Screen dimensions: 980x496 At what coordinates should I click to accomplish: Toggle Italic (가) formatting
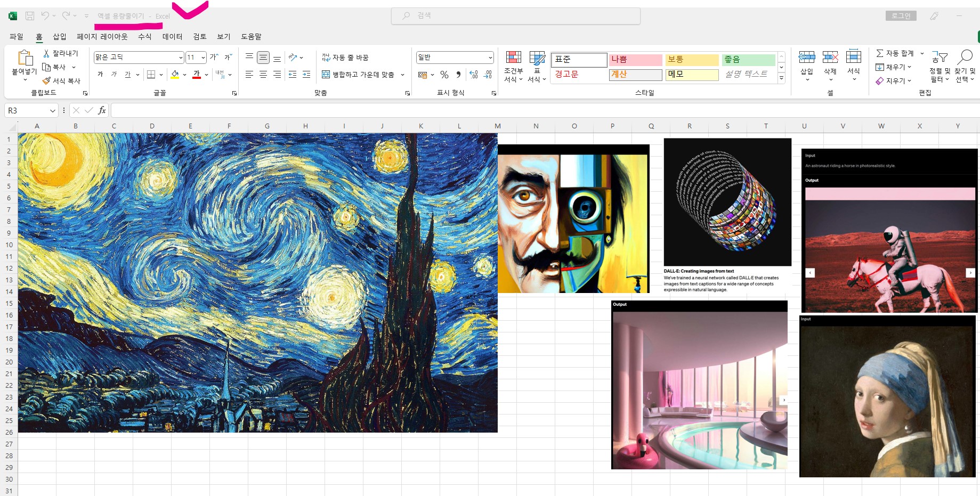pyautogui.click(x=114, y=75)
